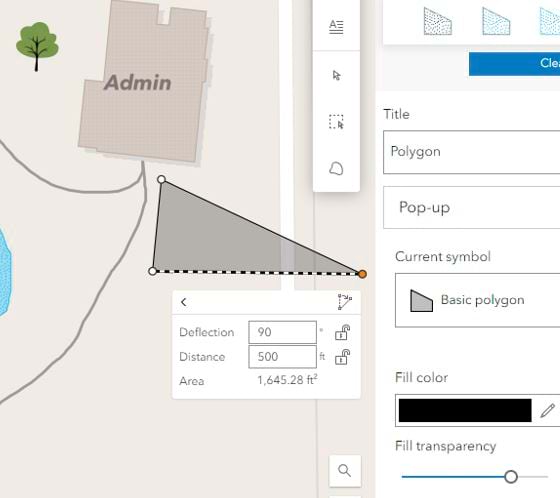560x498 pixels.
Task: Activate the pointer select tool
Action: (x=336, y=75)
